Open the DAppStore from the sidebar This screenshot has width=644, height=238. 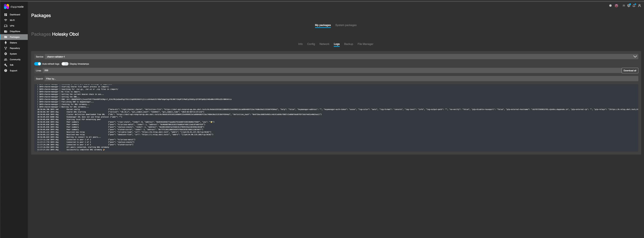click(x=15, y=31)
